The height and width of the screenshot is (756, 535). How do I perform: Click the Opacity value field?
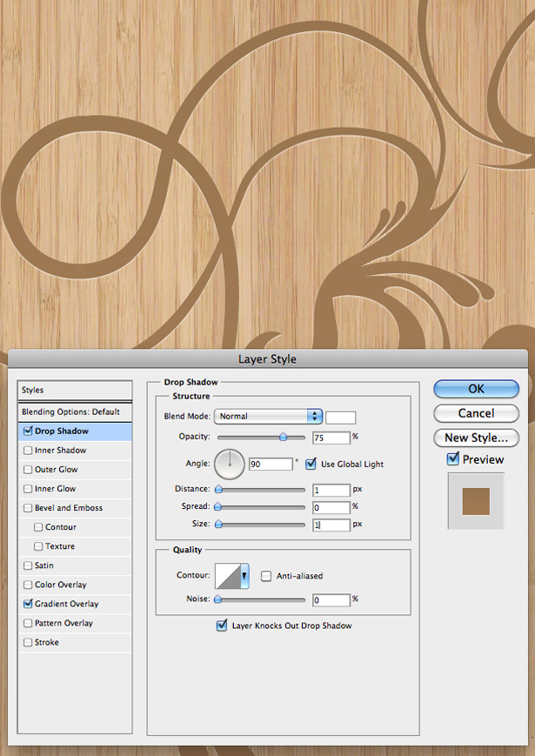(x=331, y=438)
